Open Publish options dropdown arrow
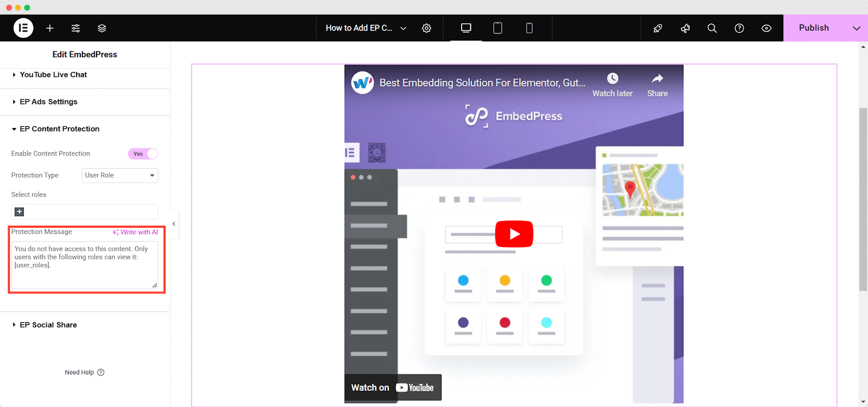868x407 pixels. [857, 28]
